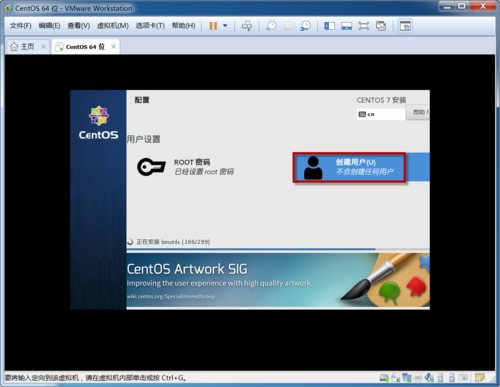500x387 pixels.
Task: Open the 帮助(H) menu
Action: coord(183,26)
